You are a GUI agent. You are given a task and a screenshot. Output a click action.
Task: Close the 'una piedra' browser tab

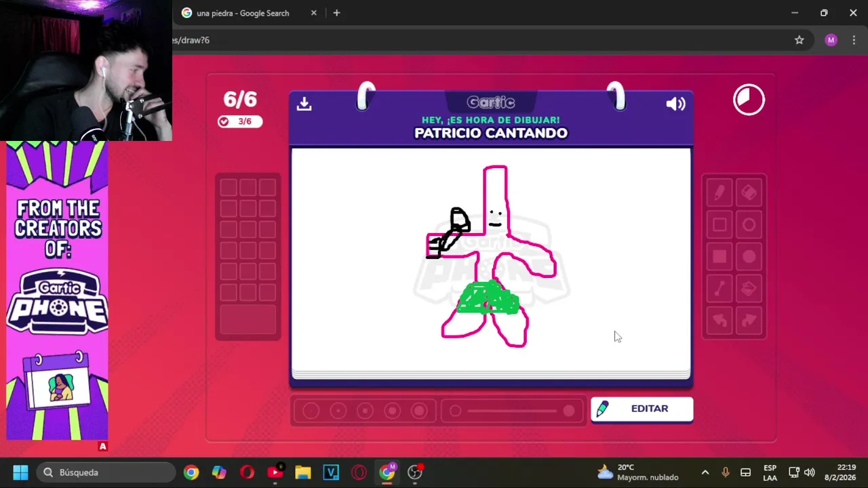(313, 13)
